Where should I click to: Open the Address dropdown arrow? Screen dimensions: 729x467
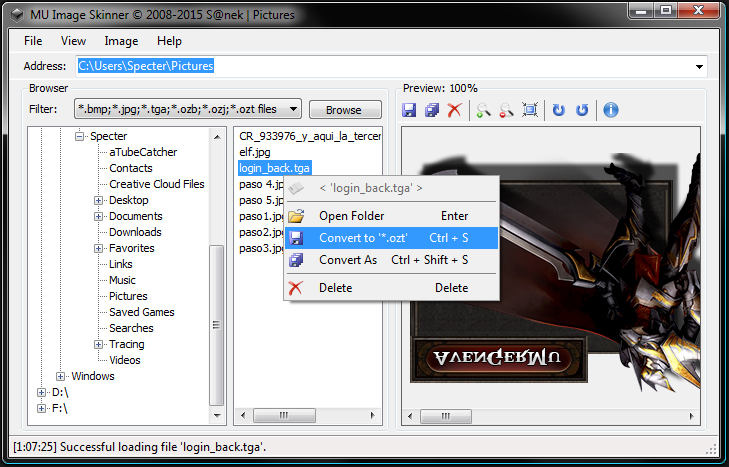(x=699, y=67)
